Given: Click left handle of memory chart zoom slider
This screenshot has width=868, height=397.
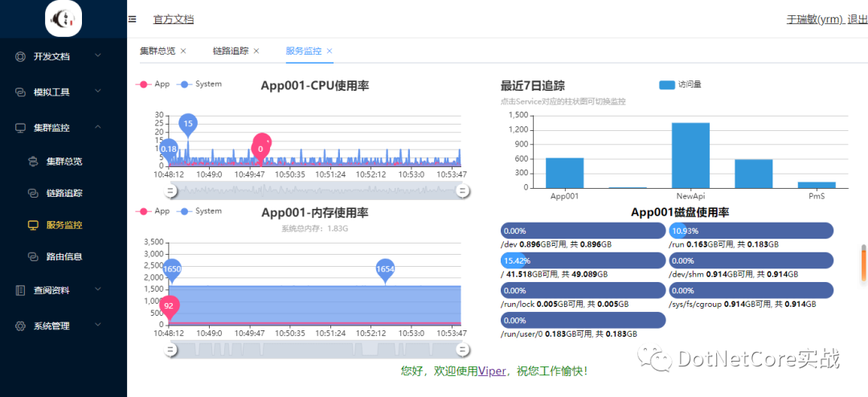Looking at the screenshot, I should tap(171, 350).
